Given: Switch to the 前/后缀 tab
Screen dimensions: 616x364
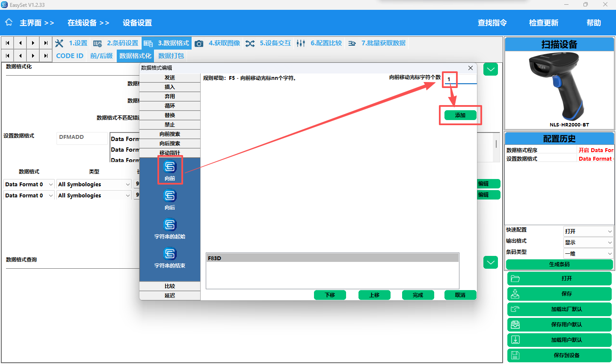Looking at the screenshot, I should [101, 56].
